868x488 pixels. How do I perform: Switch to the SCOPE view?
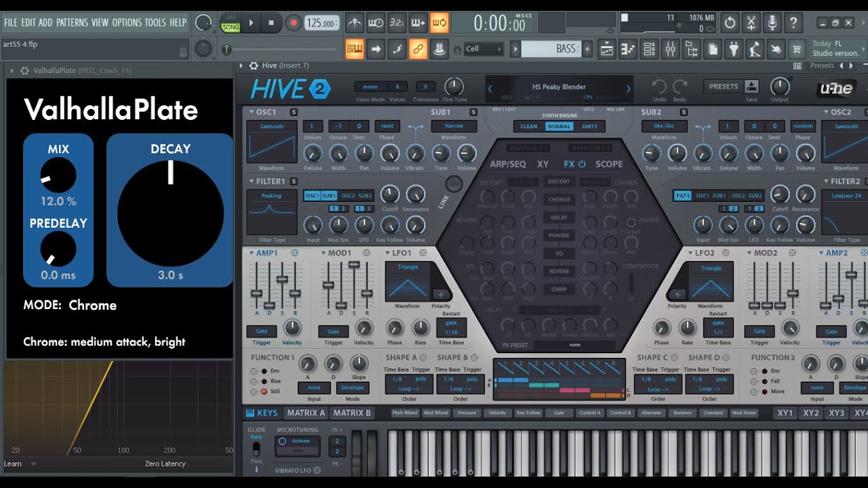[609, 164]
